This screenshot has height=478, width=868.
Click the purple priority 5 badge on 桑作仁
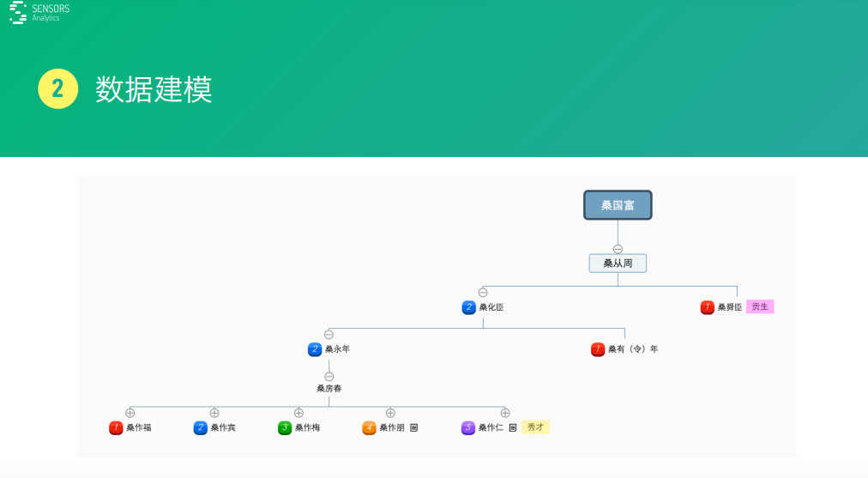click(467, 427)
